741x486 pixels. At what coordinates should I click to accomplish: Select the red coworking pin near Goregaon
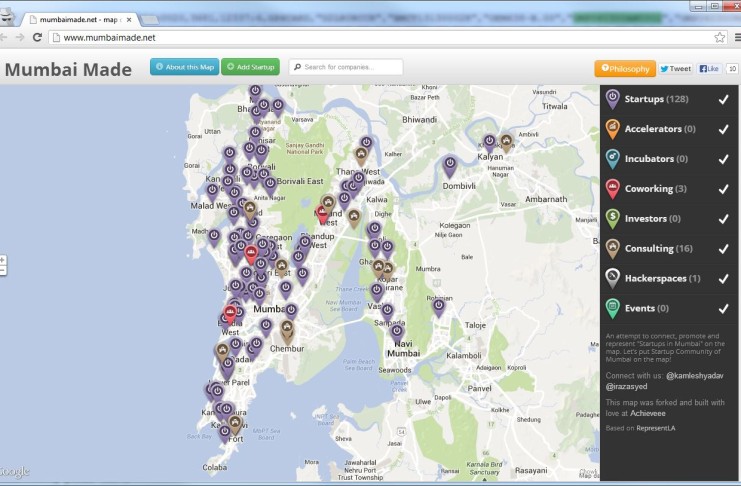pos(251,254)
